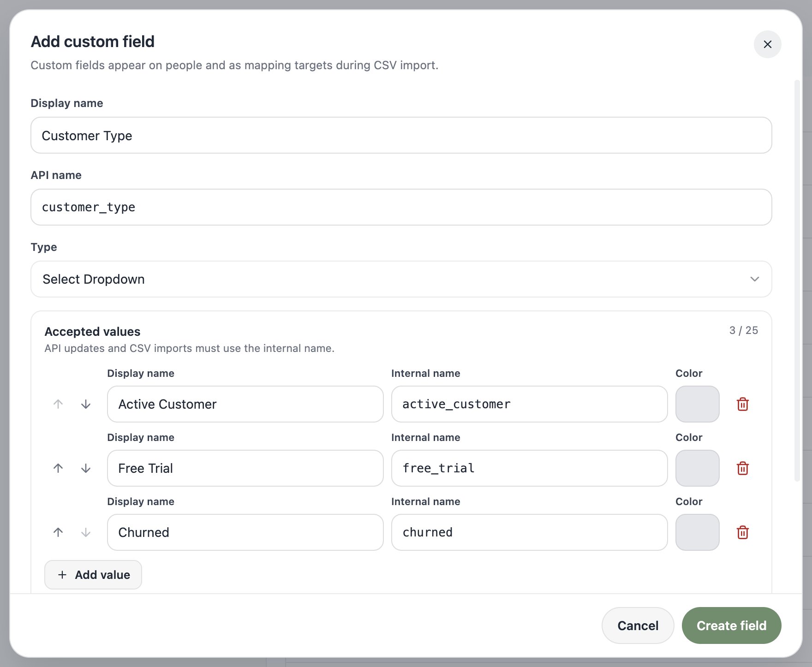Delete the Active Customer value
Image resolution: width=812 pixels, height=667 pixels.
click(743, 404)
